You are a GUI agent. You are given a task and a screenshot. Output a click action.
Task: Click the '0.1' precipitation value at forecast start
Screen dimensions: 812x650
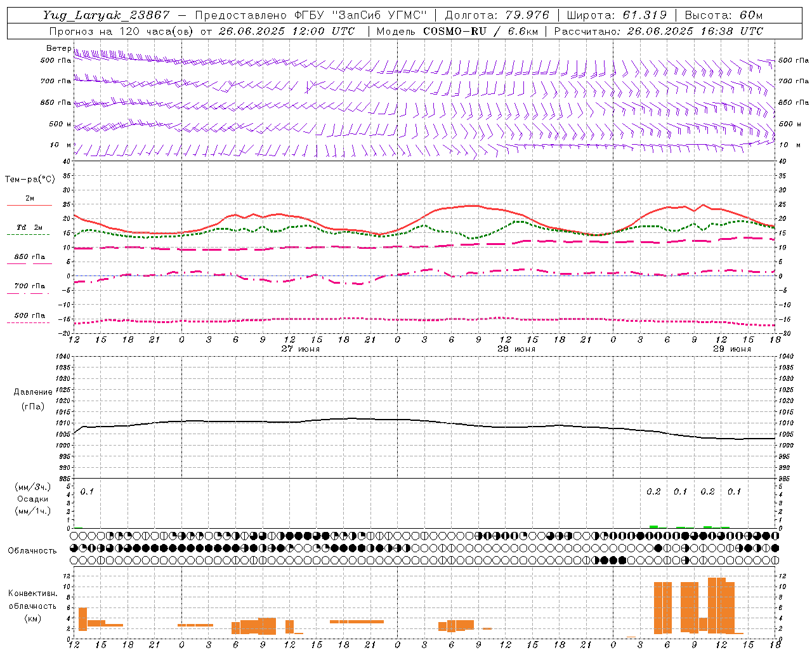(x=87, y=491)
